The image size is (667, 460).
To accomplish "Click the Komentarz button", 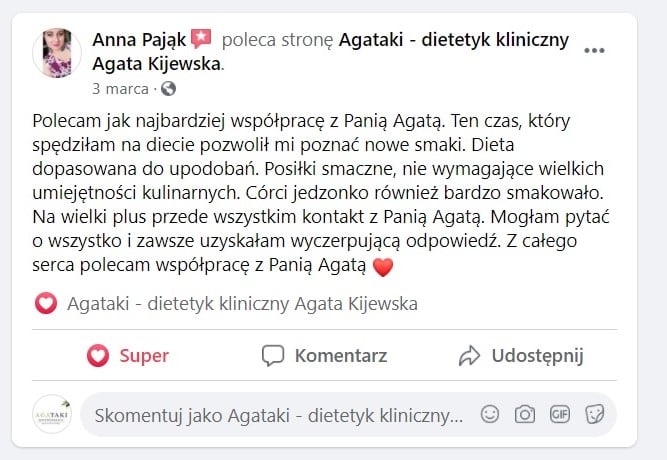I will (324, 355).
